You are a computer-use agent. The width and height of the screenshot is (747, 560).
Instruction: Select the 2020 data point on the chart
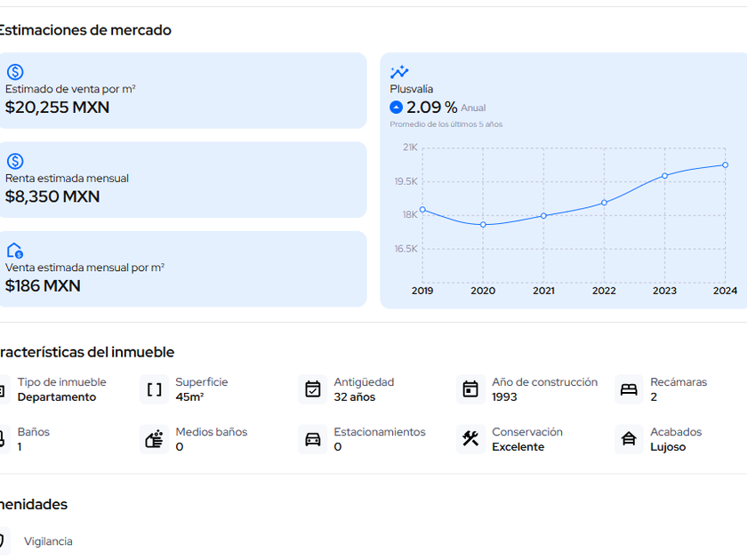tap(483, 225)
